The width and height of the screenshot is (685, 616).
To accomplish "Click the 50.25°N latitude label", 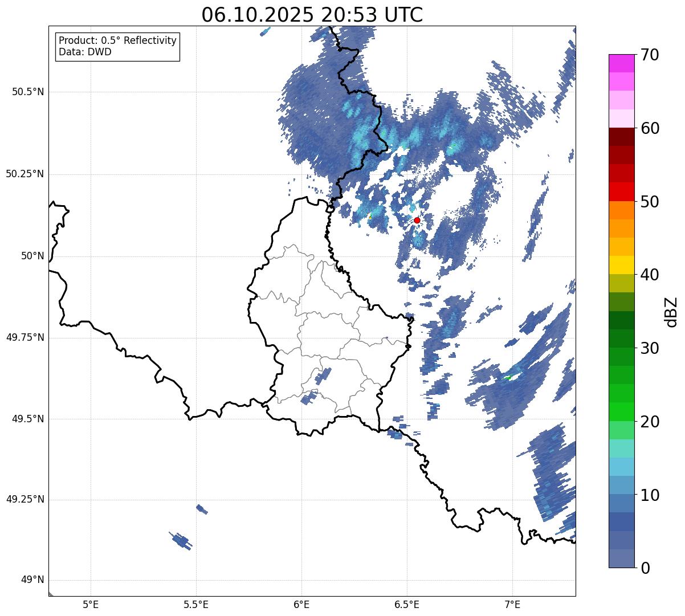I will (25, 174).
